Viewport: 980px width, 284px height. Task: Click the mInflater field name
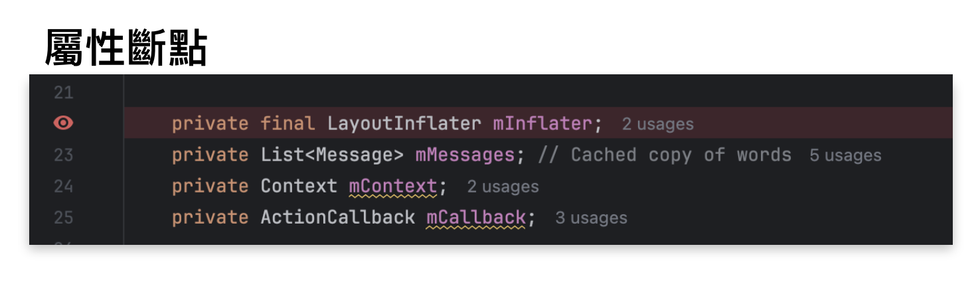[542, 123]
